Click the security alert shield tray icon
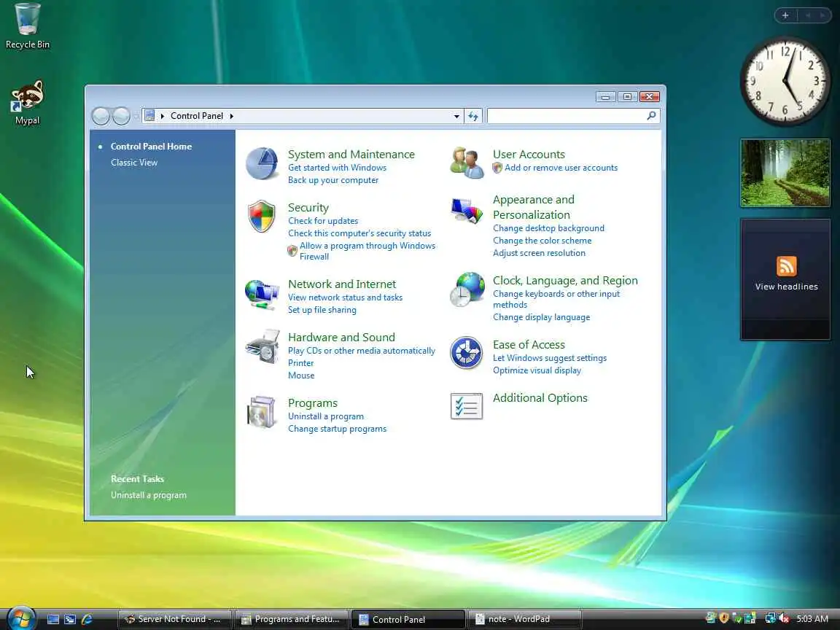 [724, 618]
